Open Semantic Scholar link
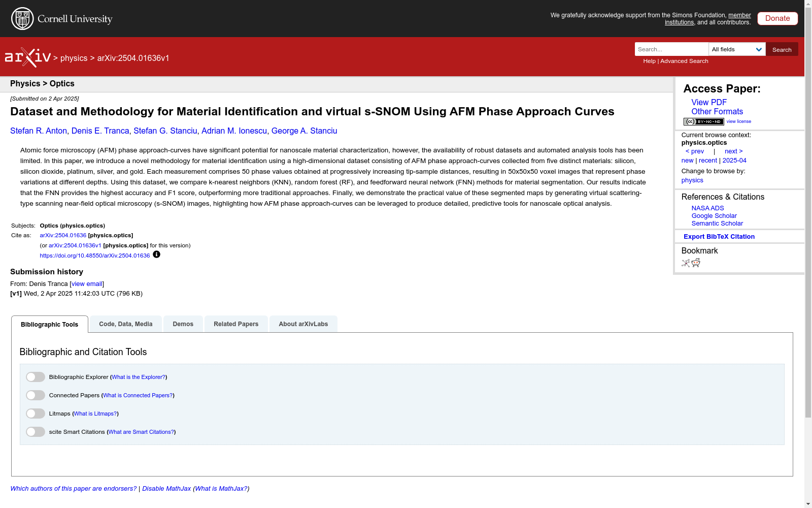The width and height of the screenshot is (812, 508). 717,224
